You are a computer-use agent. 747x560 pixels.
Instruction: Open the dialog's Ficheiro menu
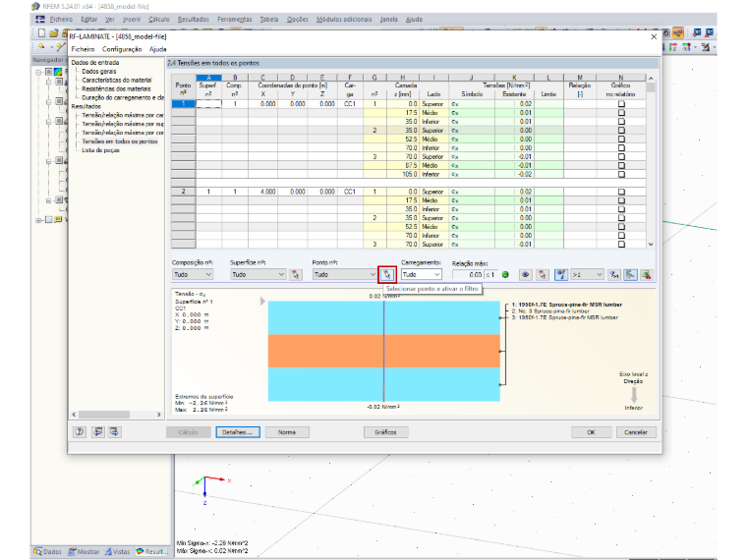click(83, 49)
